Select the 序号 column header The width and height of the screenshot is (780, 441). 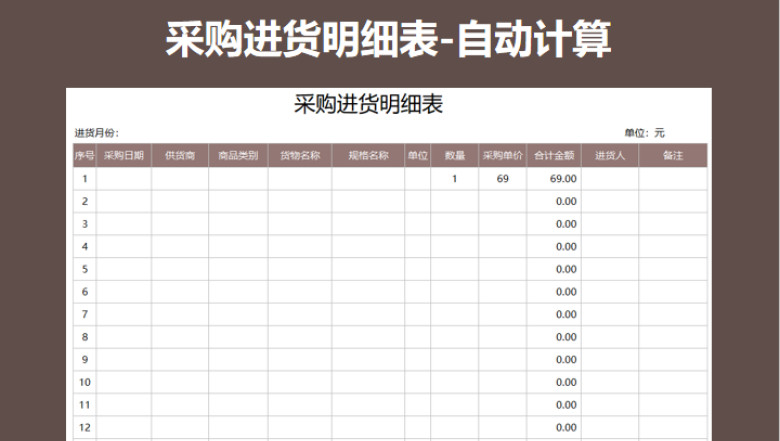point(85,155)
